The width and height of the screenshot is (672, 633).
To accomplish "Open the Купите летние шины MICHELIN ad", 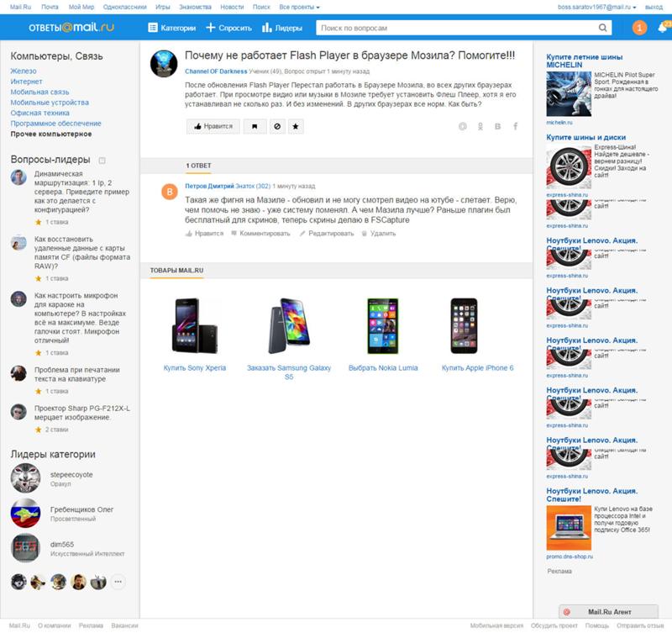I will tap(584, 61).
